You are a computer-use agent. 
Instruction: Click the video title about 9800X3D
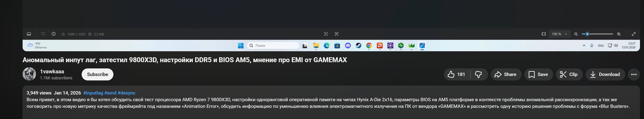(x=185, y=60)
